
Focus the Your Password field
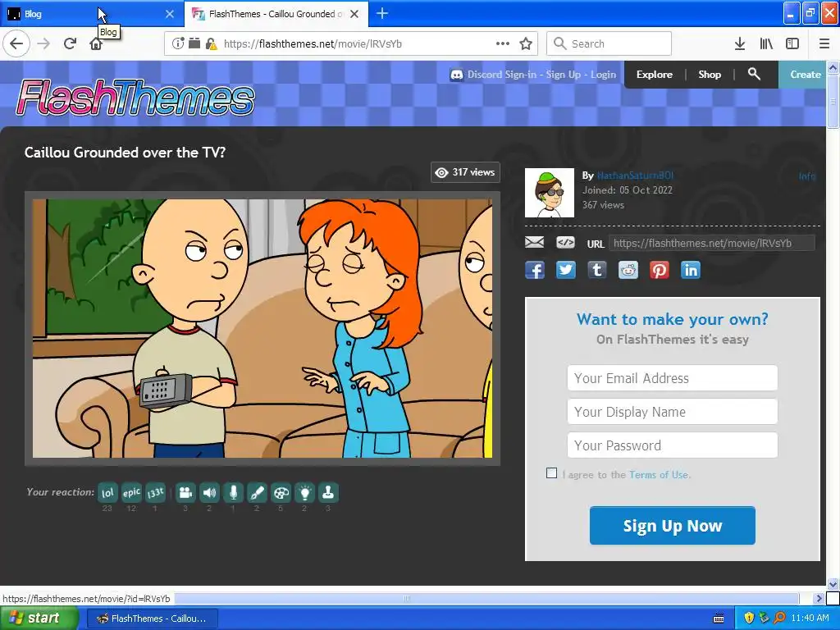point(673,445)
